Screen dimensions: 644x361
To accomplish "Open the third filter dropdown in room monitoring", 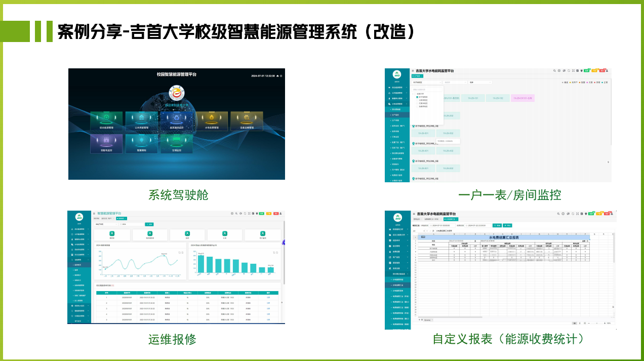I will click(480, 82).
